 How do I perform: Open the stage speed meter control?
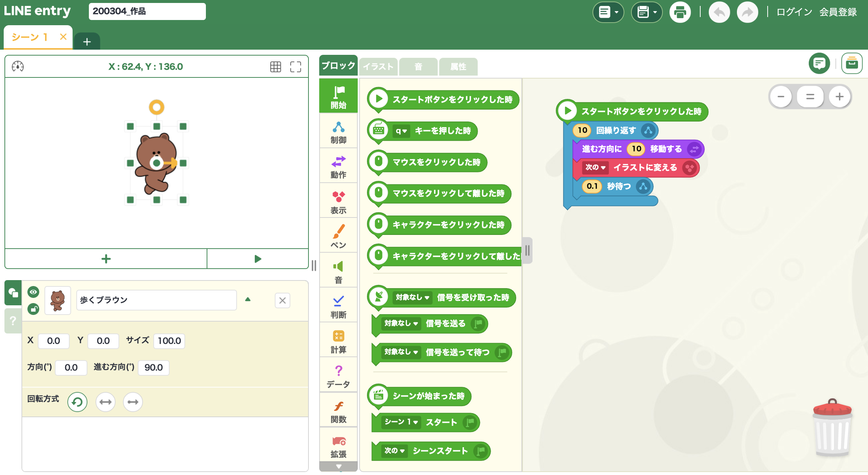point(18,66)
